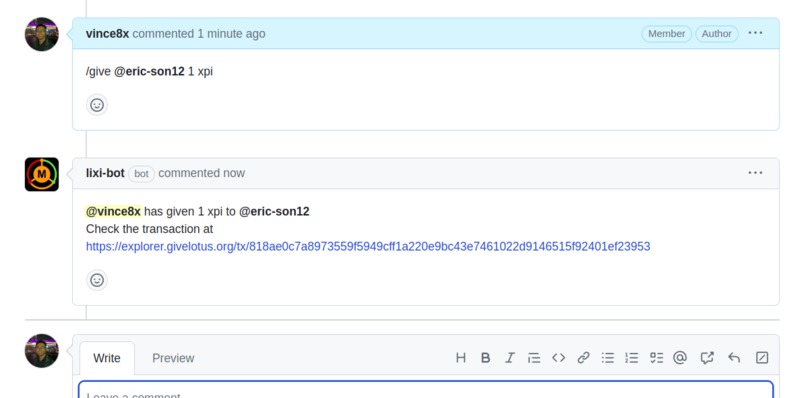Insert a numbered list
Viewport: 806px width, 398px height.
tap(632, 358)
